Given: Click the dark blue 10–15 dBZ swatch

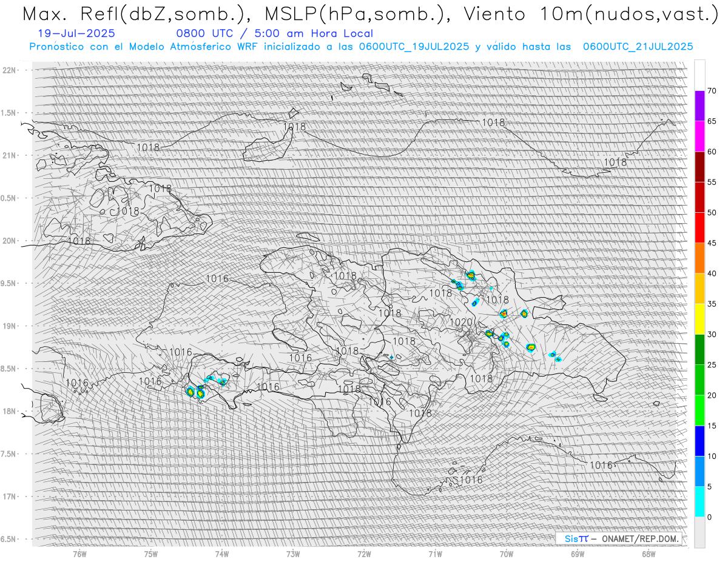Looking at the screenshot, I should click(699, 441).
